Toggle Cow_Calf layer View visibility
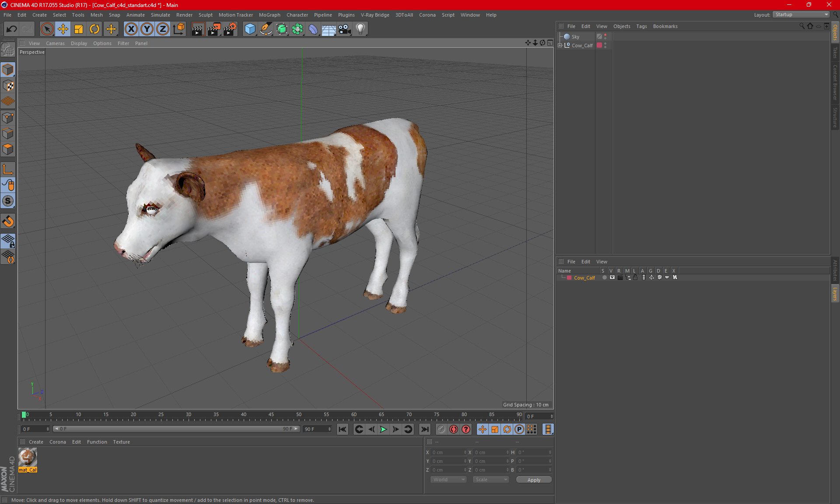This screenshot has height=504, width=840. tap(612, 277)
